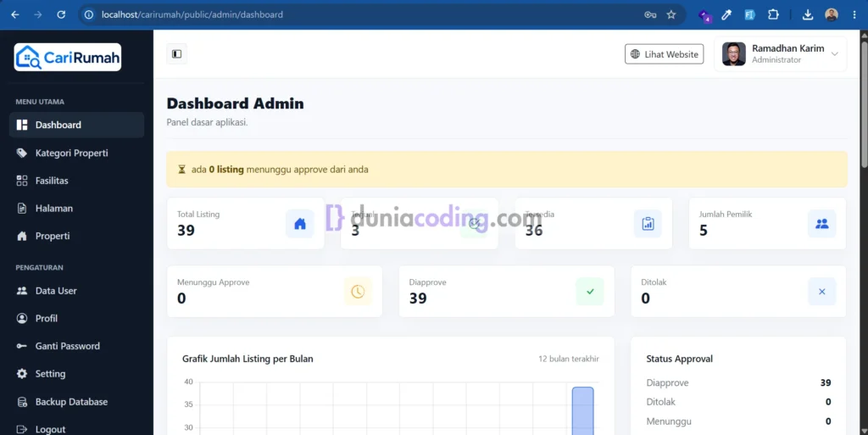The image size is (868, 435).
Task: Click the Setting gear icon
Action: (21, 374)
